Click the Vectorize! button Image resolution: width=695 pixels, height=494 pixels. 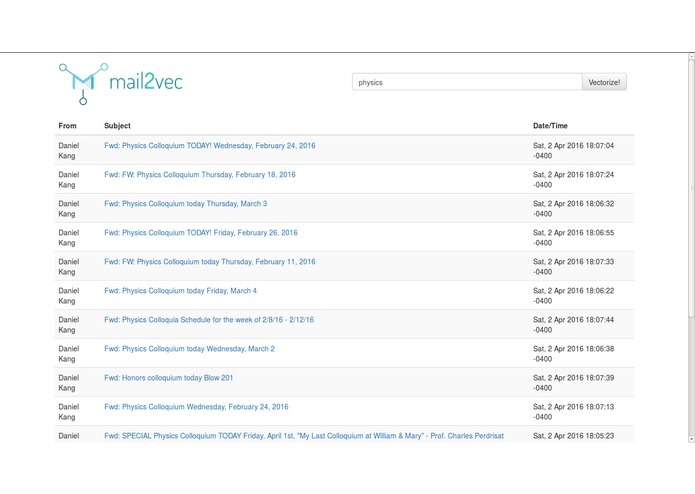[604, 82]
